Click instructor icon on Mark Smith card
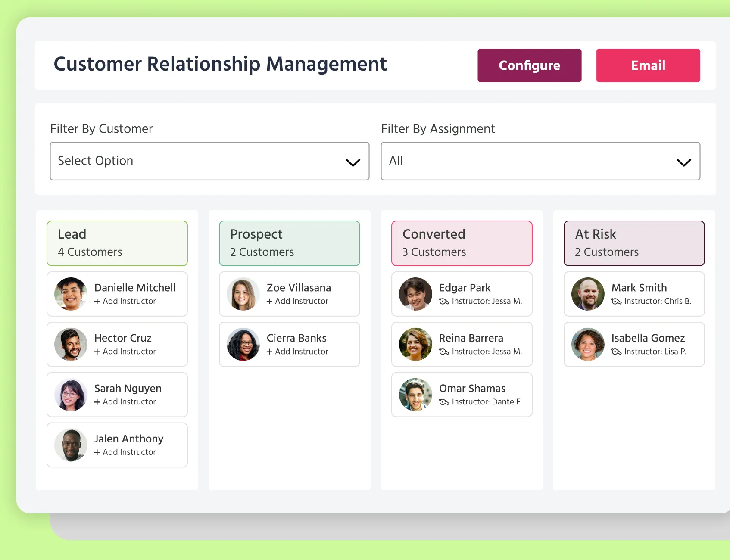 pyautogui.click(x=616, y=302)
